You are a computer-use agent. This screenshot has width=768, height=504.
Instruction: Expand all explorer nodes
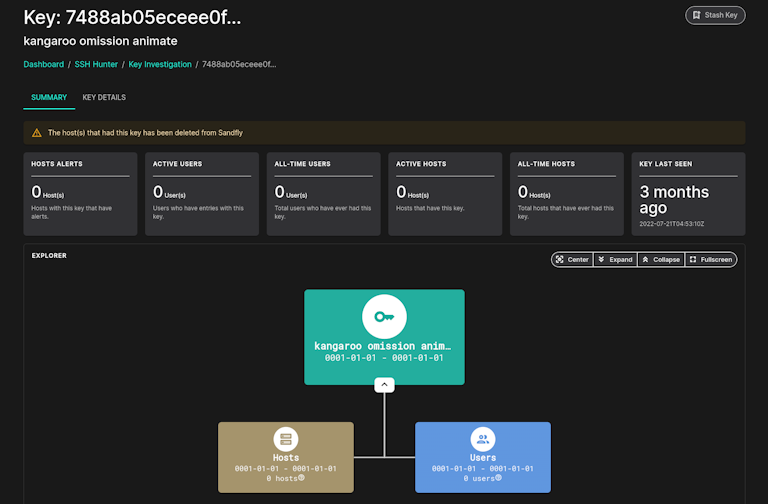coord(615,259)
